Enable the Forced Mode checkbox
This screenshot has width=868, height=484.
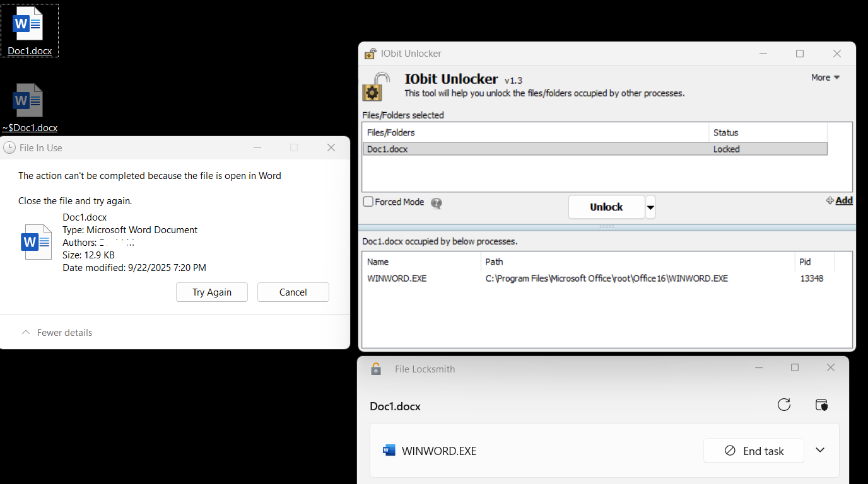pos(368,202)
